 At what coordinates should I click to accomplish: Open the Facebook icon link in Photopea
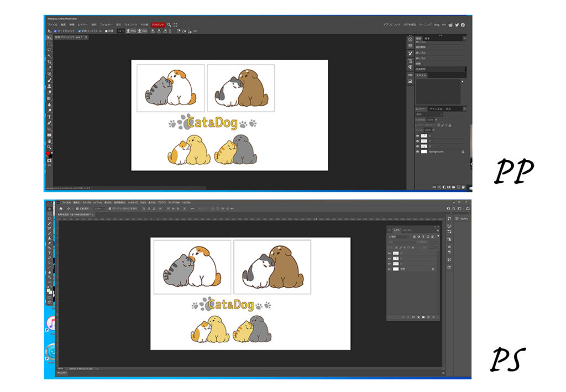(x=463, y=25)
